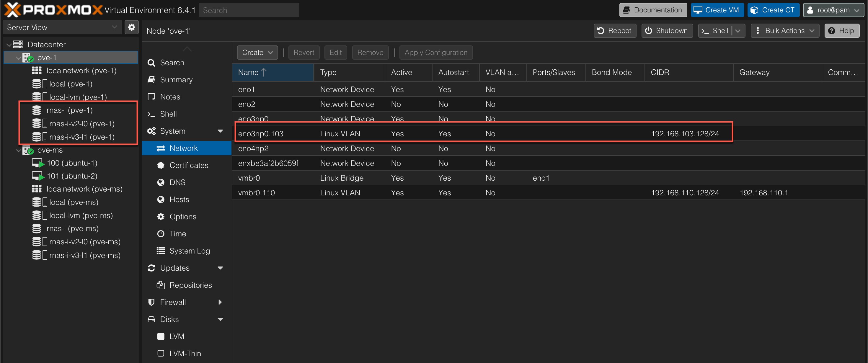
Task: Click the pve-1 node icon
Action: pyautogui.click(x=28, y=58)
